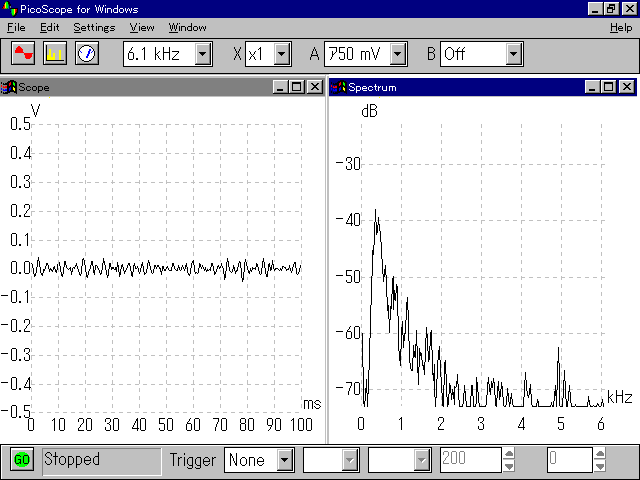Open the Help menu
Viewport: 640px width, 480px height.
[x=621, y=27]
